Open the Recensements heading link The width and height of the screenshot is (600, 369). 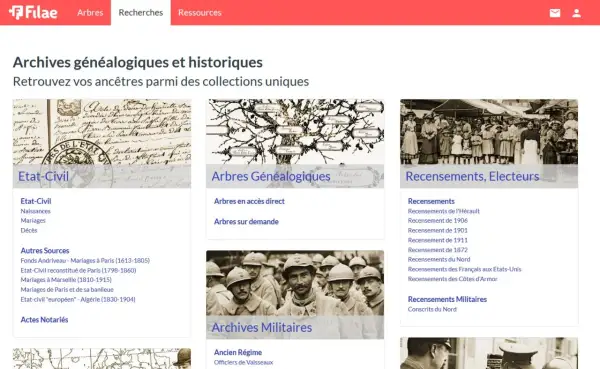431,201
